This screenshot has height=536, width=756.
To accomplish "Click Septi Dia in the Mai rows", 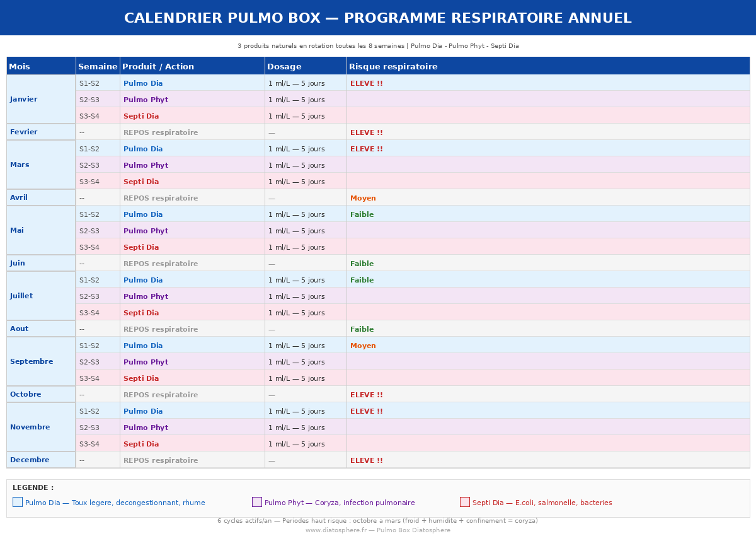I will 141,247.
